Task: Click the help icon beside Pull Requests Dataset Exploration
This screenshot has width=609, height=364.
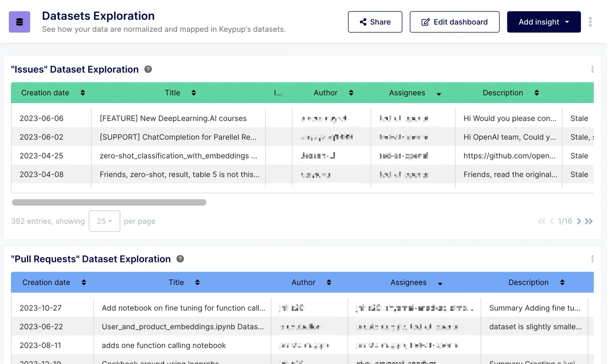Action: click(x=180, y=259)
